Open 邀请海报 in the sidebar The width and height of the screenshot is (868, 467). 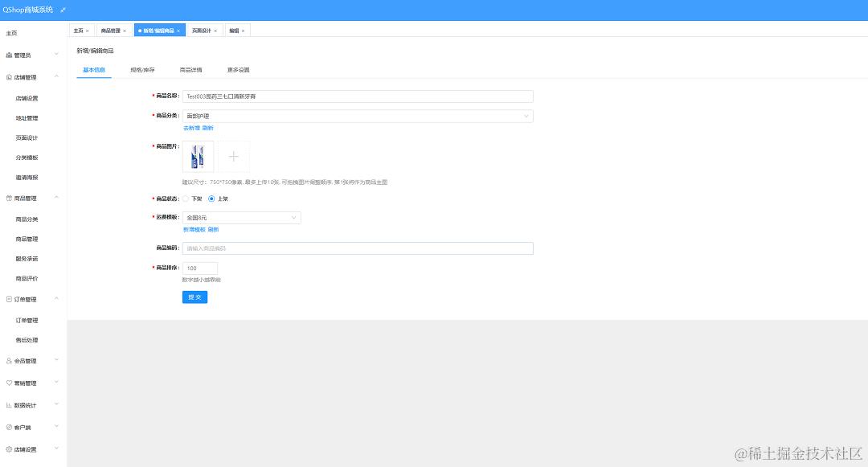(27, 178)
